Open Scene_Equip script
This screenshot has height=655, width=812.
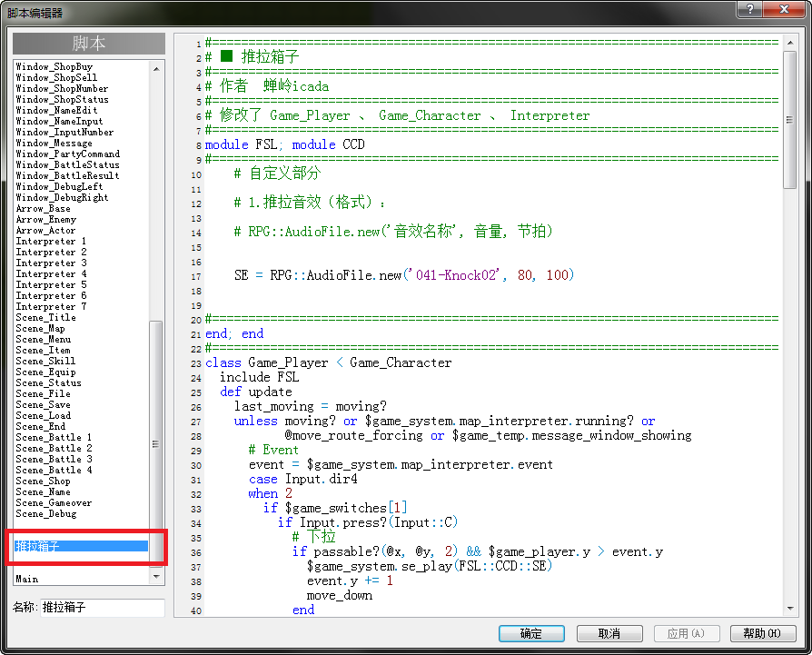pos(45,372)
